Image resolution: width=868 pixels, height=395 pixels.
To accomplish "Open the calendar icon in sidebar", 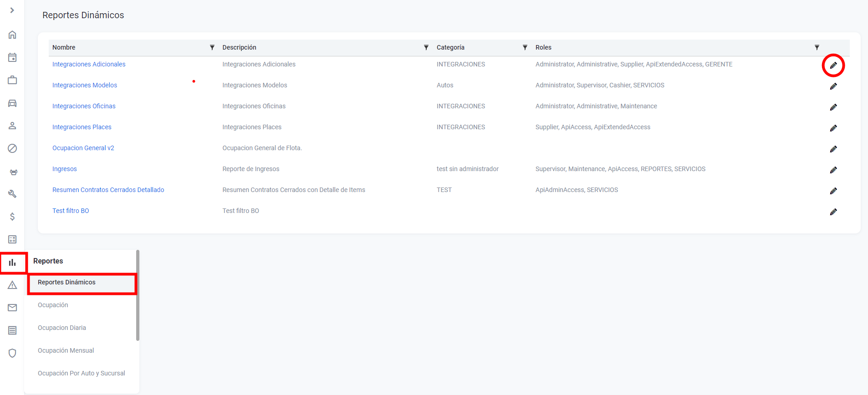I will pyautogui.click(x=12, y=57).
